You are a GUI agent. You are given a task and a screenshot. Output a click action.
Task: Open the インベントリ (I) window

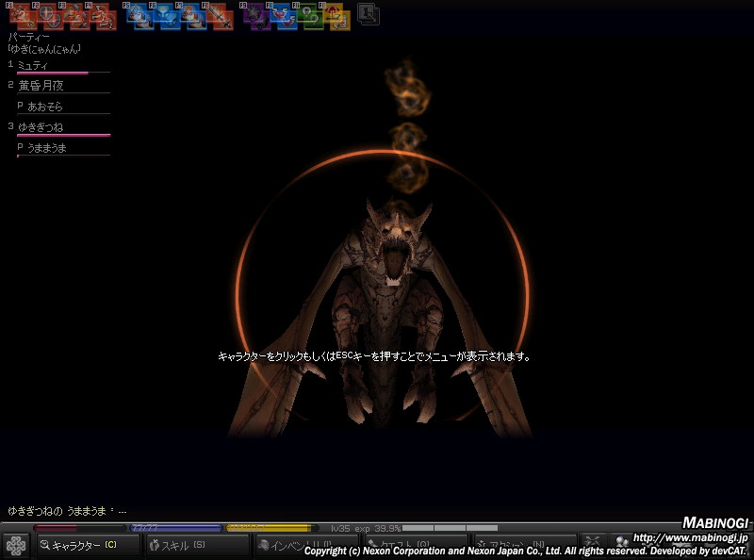(307, 545)
